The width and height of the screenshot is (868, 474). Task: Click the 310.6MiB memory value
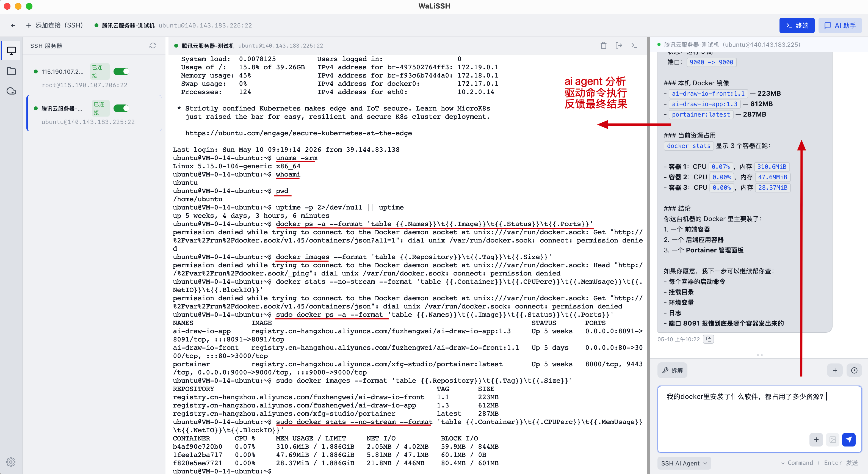coord(772,167)
